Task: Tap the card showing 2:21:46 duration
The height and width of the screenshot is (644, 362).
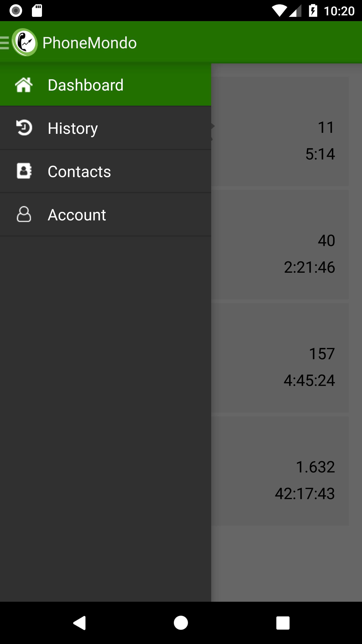Action: coord(280,245)
